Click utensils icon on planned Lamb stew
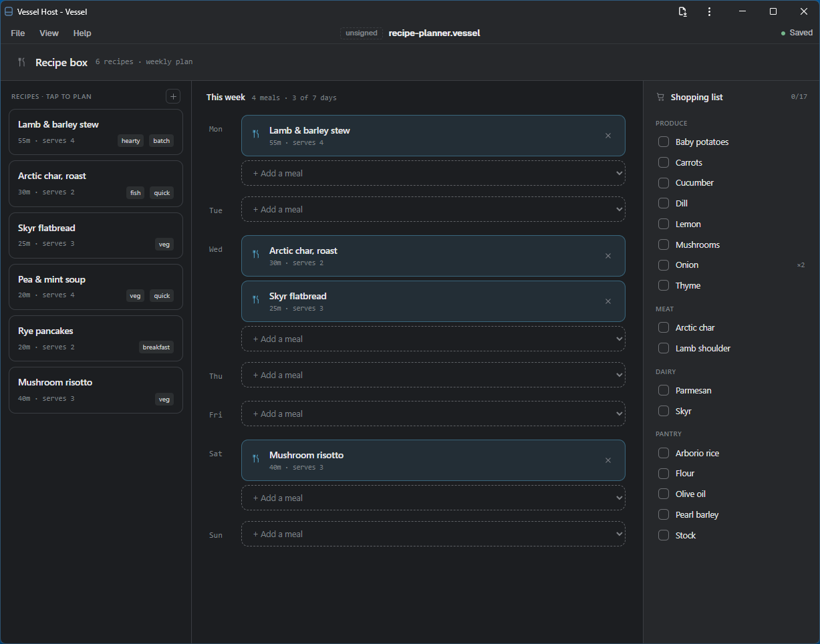The width and height of the screenshot is (820, 644). (256, 134)
